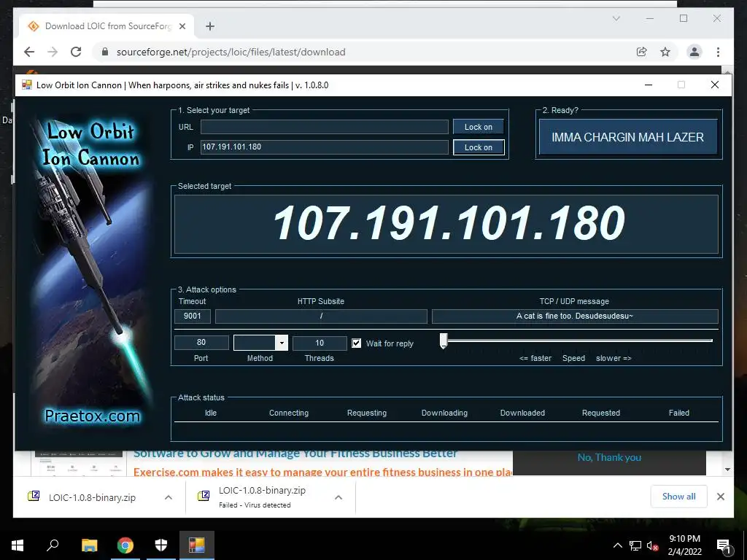Click the IP field showing 107.191.101.180
The height and width of the screenshot is (560, 747).
[x=324, y=147]
